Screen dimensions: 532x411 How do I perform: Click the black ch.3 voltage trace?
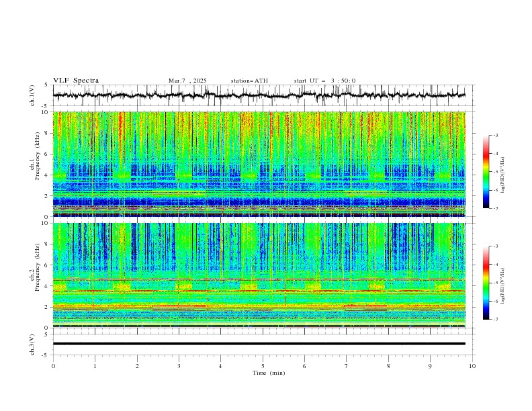click(259, 344)
